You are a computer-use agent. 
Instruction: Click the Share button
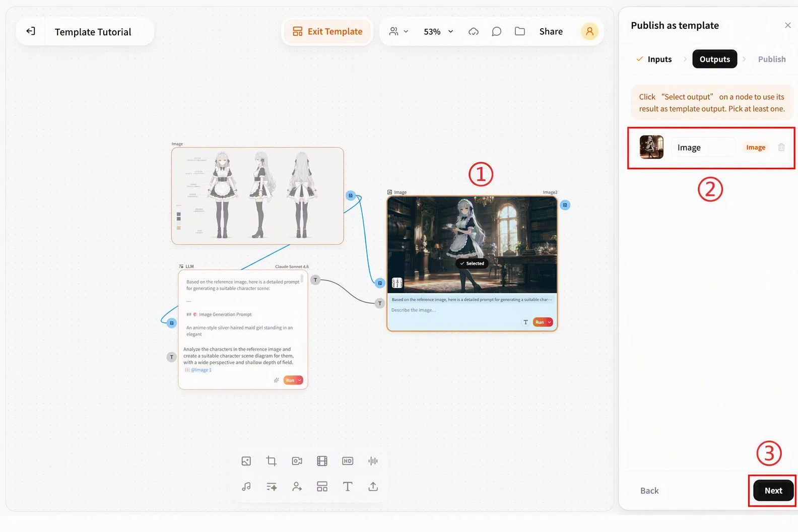coord(551,31)
